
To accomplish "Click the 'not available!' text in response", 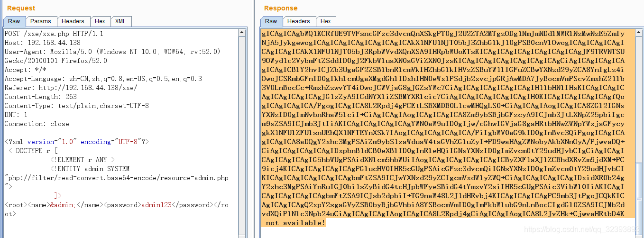I will 295,223.
